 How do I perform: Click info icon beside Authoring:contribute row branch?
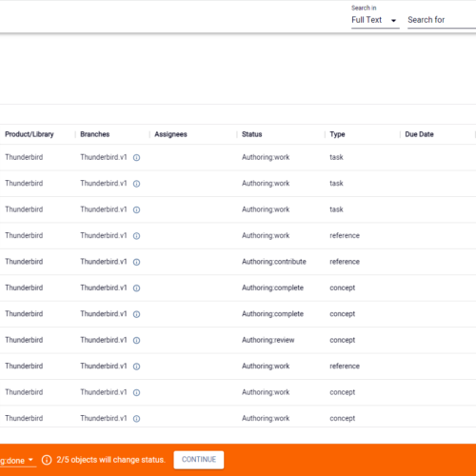136,262
